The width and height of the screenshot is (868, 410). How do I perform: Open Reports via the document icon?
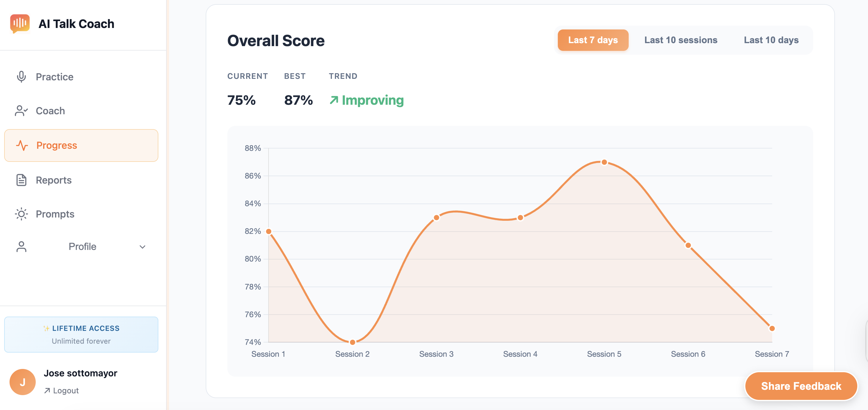pos(21,180)
